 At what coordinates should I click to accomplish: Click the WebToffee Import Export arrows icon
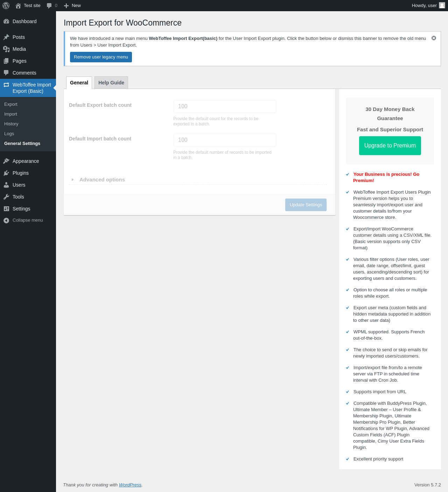pyautogui.click(x=6, y=85)
